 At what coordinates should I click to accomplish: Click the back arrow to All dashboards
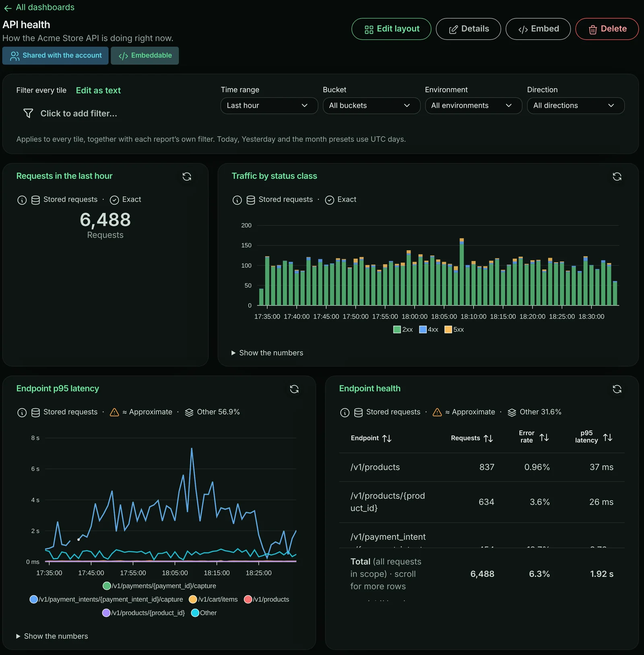pos(8,8)
